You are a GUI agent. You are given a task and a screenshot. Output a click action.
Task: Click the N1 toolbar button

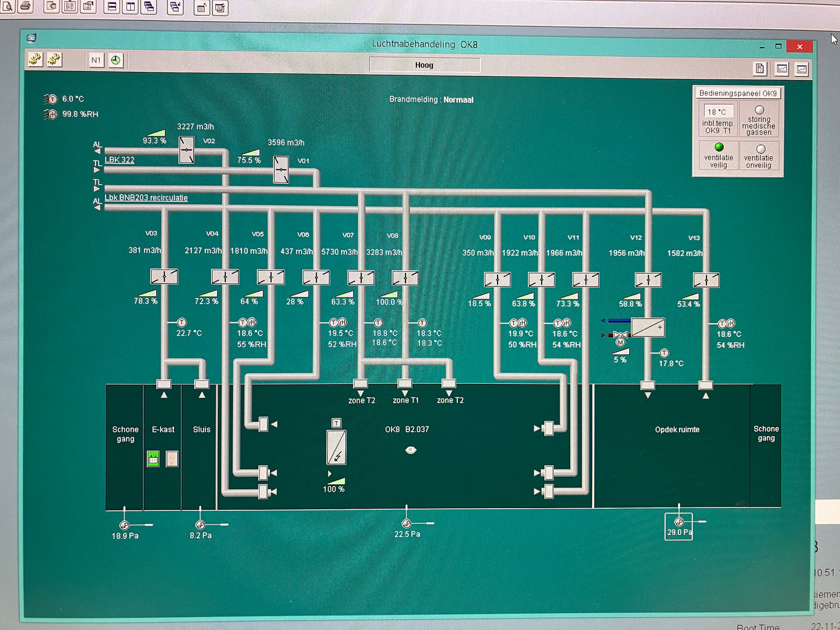pyautogui.click(x=96, y=60)
